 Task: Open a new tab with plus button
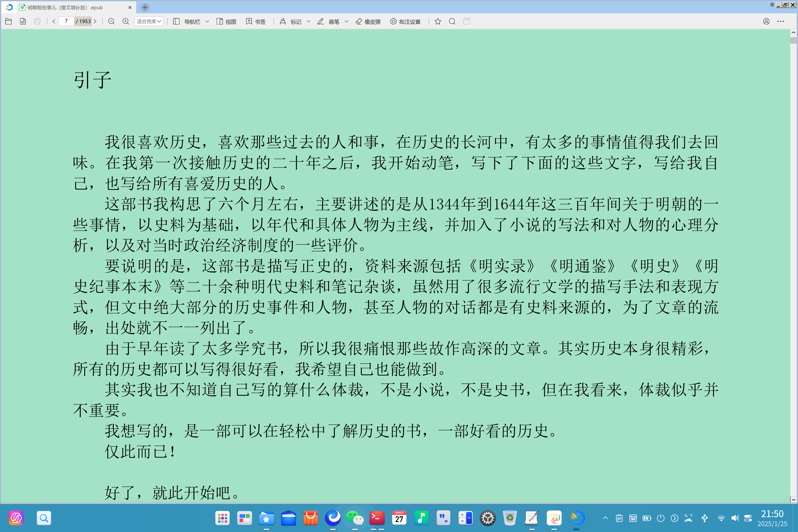point(145,7)
